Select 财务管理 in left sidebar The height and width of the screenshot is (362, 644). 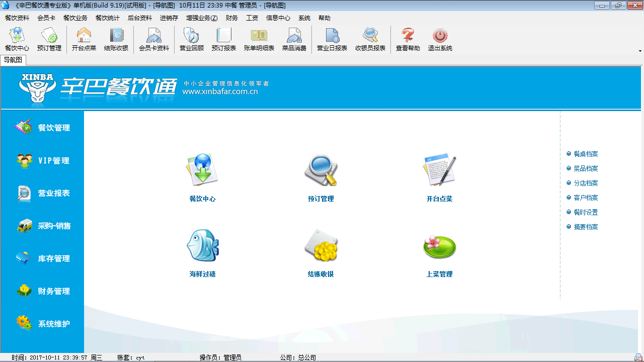pos(42,291)
